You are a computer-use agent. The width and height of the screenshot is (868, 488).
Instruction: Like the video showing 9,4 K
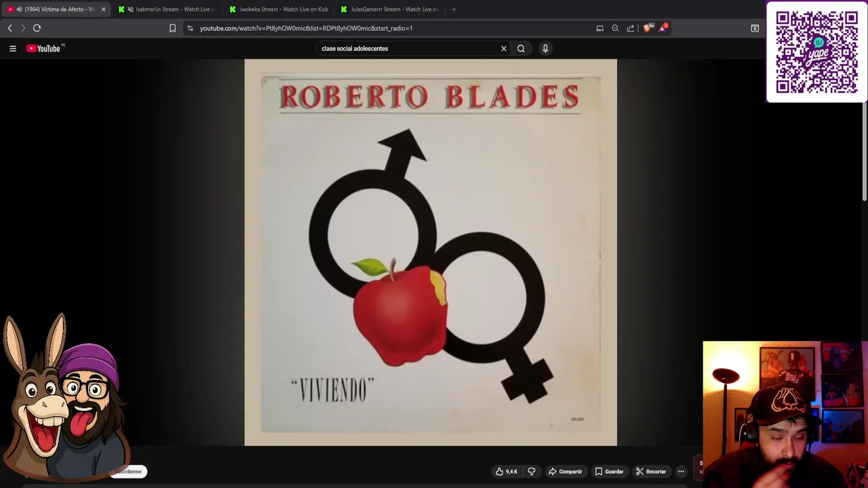point(507,472)
